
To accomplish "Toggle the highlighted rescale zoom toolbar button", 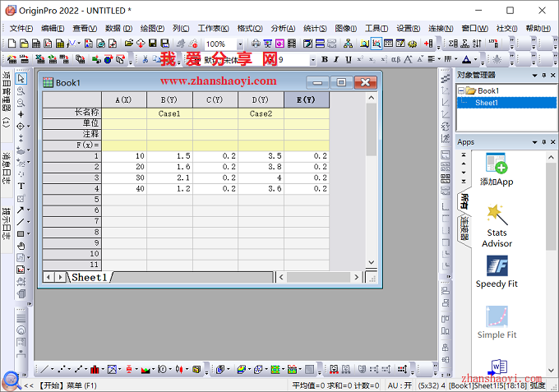I will 377,44.
